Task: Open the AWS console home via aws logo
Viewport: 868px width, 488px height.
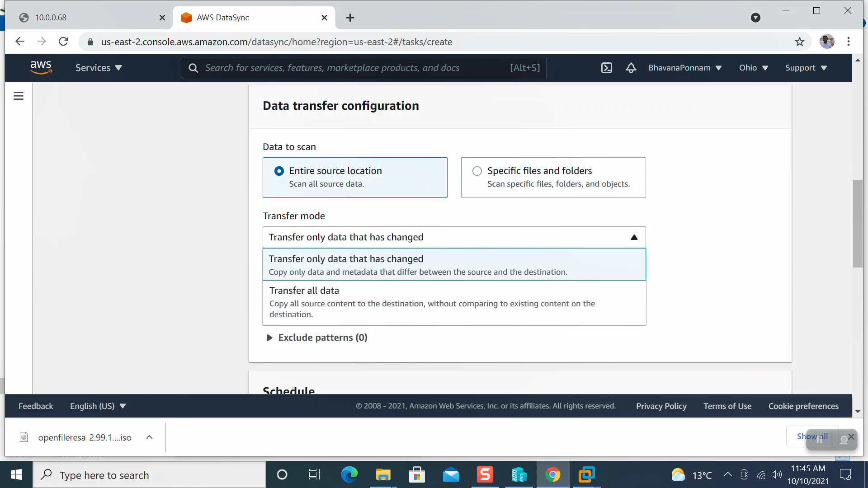Action: pyautogui.click(x=41, y=67)
